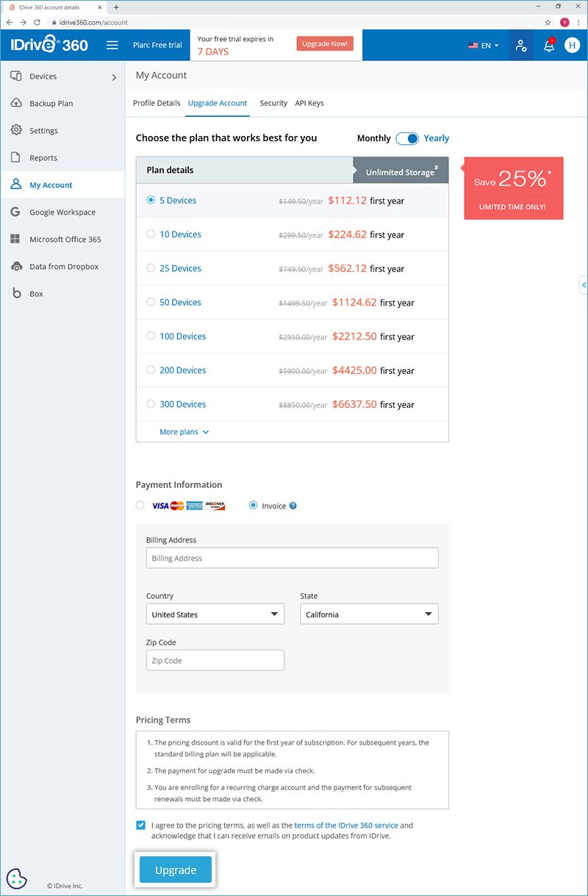Open the notifications bell
588x896 pixels.
549,46
